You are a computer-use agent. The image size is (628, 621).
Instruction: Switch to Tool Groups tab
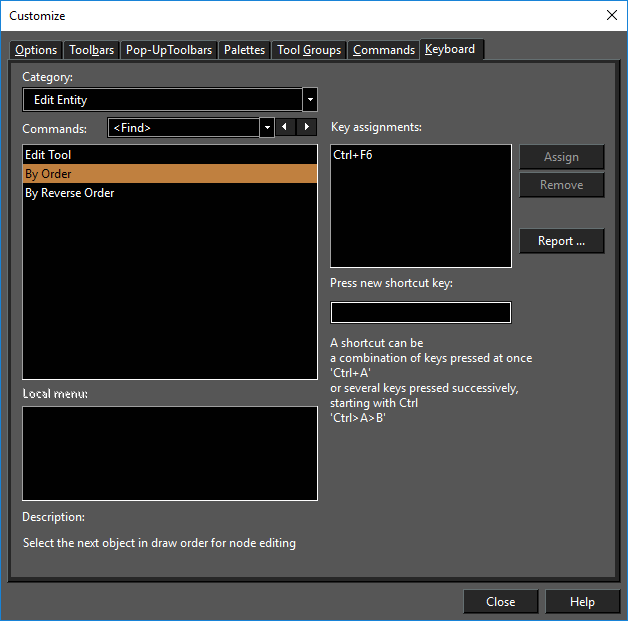pos(309,50)
